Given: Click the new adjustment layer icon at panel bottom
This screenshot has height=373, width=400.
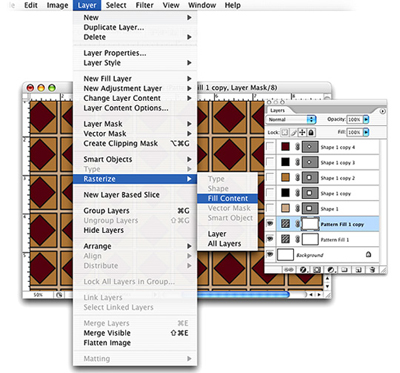Looking at the screenshot, I should (331, 269).
